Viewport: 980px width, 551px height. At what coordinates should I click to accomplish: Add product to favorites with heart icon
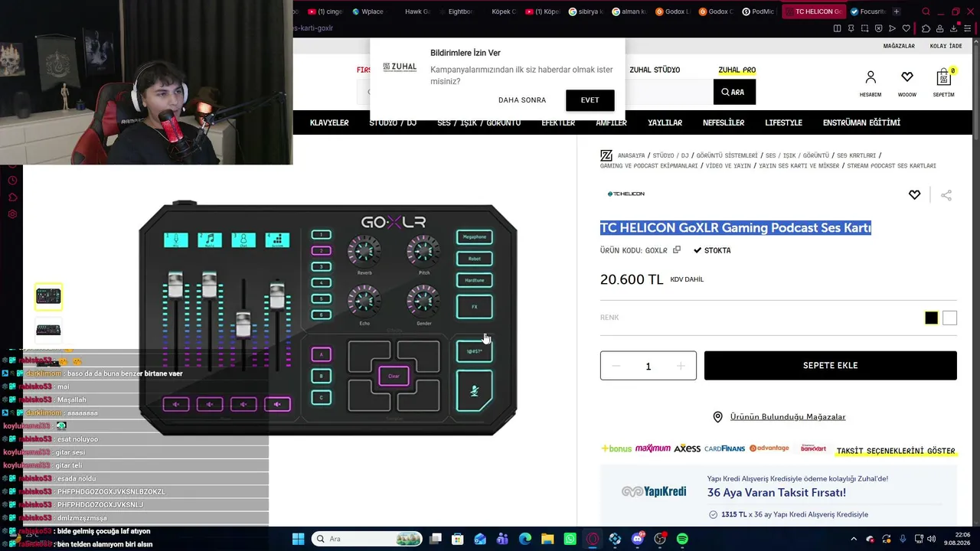(914, 195)
